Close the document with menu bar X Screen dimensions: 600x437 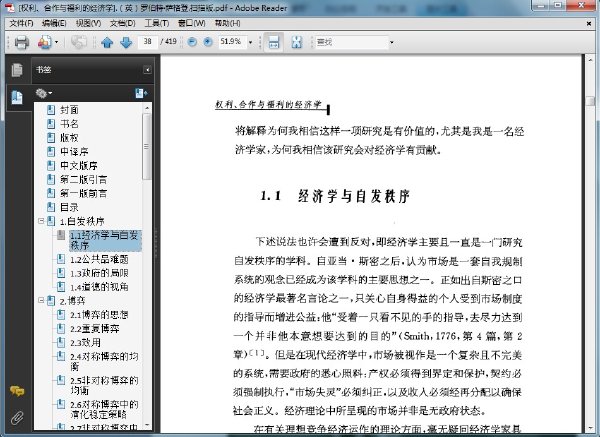point(589,24)
